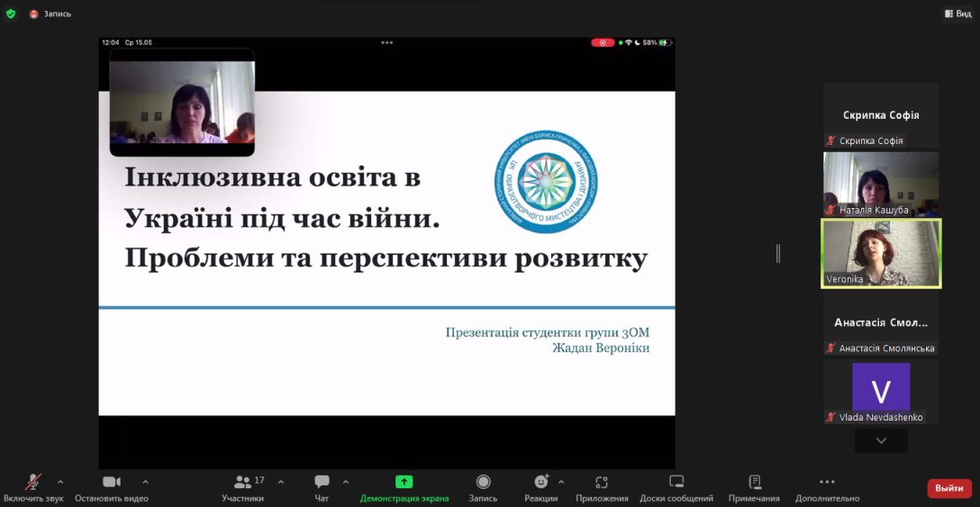The image size is (980, 507).
Task: Stop camera via Остановить видео
Action: 112,488
